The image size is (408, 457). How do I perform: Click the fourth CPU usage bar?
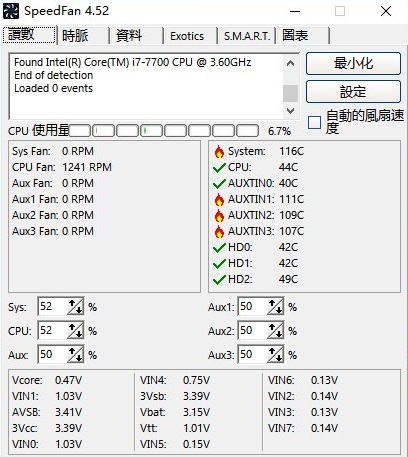[x=151, y=131]
